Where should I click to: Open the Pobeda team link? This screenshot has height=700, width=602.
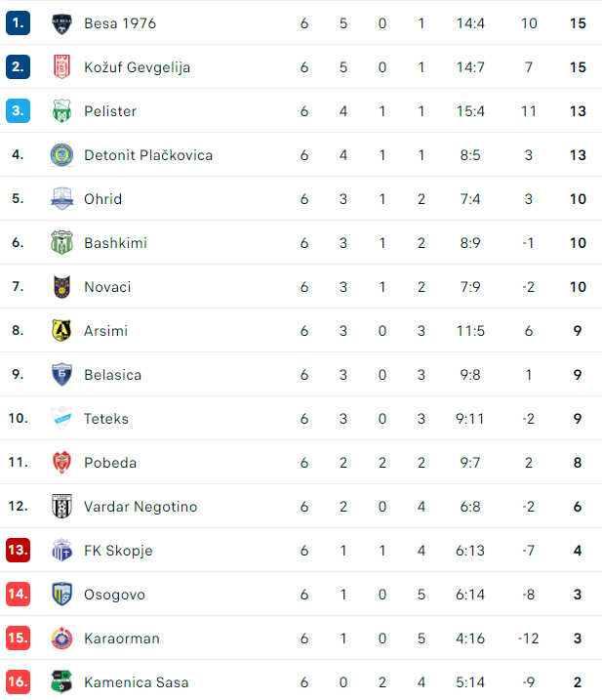point(110,463)
